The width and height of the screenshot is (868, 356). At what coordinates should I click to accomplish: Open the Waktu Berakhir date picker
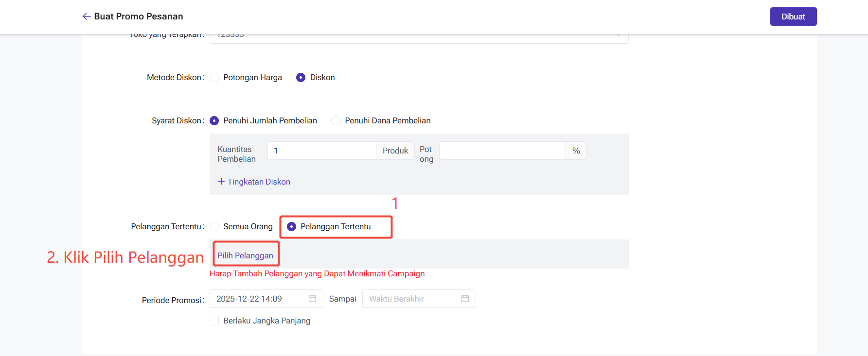click(412, 299)
